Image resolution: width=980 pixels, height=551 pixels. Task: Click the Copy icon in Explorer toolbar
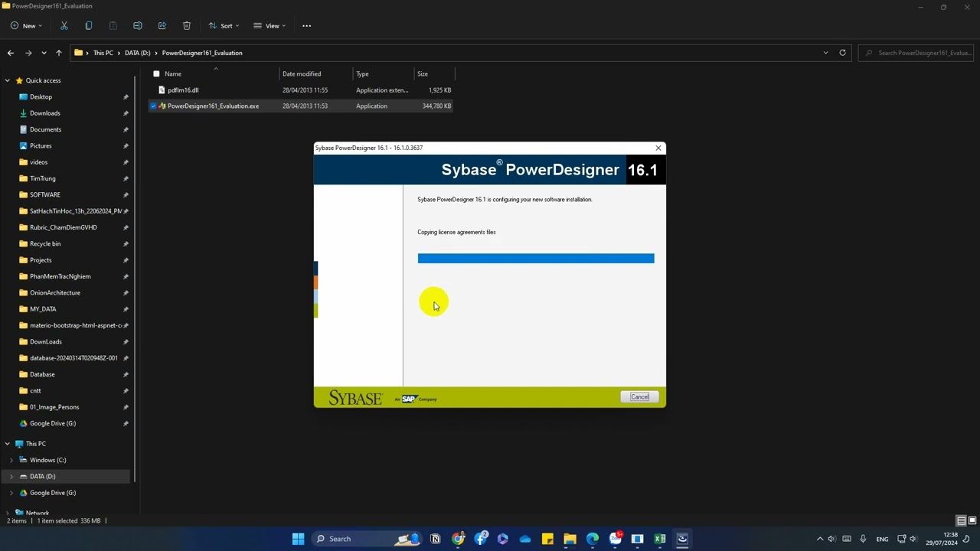(x=89, y=26)
